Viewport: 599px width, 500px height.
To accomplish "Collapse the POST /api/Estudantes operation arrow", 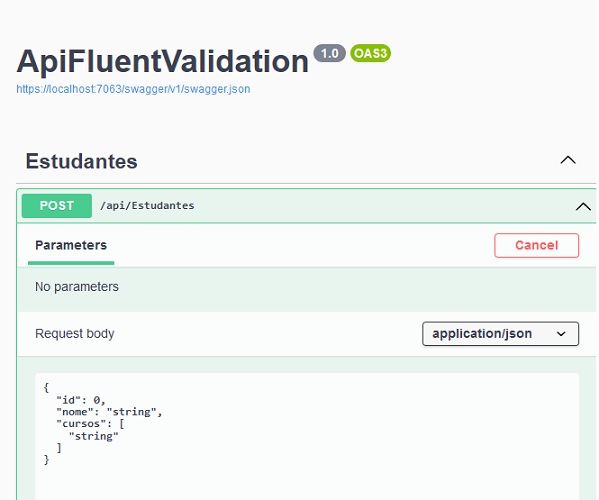I will (583, 207).
